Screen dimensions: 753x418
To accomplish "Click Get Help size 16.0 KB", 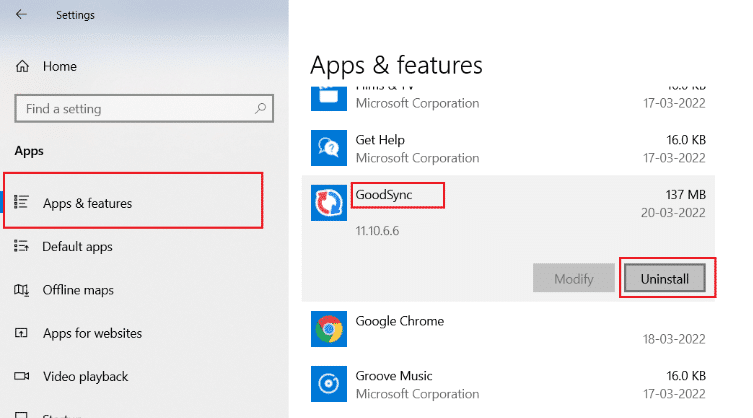I will (x=686, y=140).
